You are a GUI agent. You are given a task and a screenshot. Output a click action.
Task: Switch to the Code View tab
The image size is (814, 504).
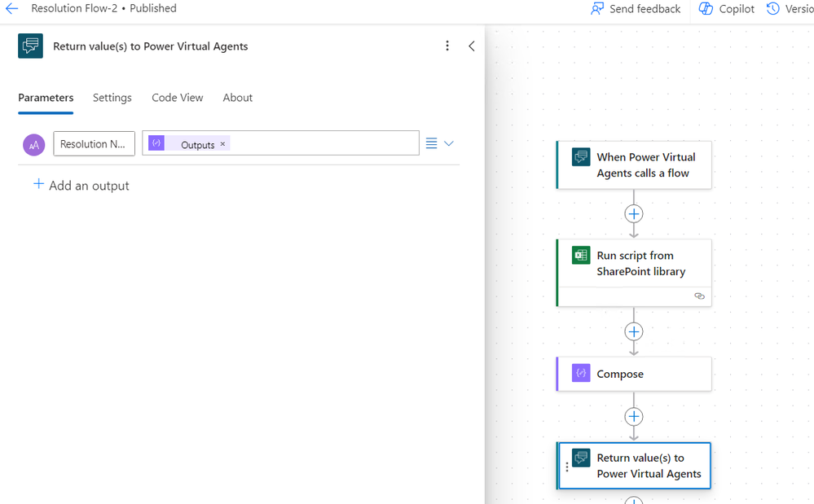(177, 98)
